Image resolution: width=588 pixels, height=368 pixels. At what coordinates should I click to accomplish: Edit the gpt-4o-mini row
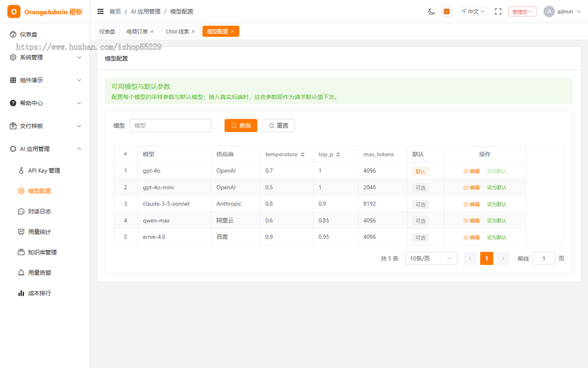[x=471, y=187]
